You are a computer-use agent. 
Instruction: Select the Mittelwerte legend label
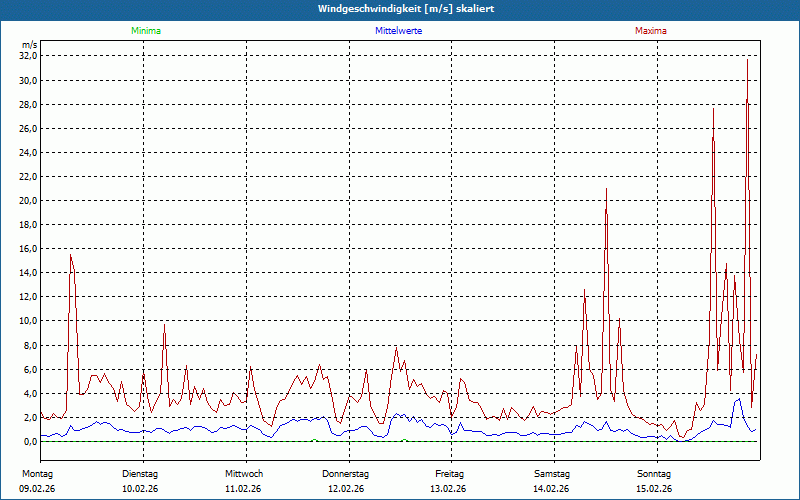[398, 31]
